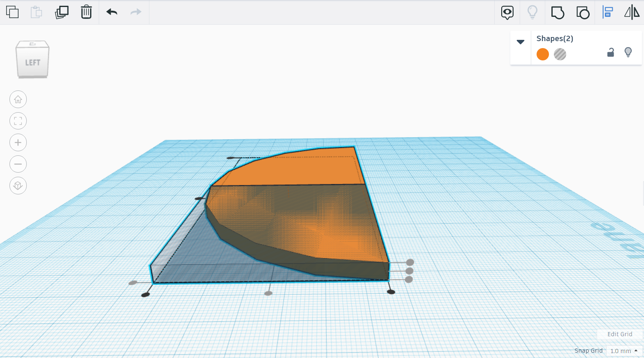Set shapes to striped Hole swatch

click(560, 54)
